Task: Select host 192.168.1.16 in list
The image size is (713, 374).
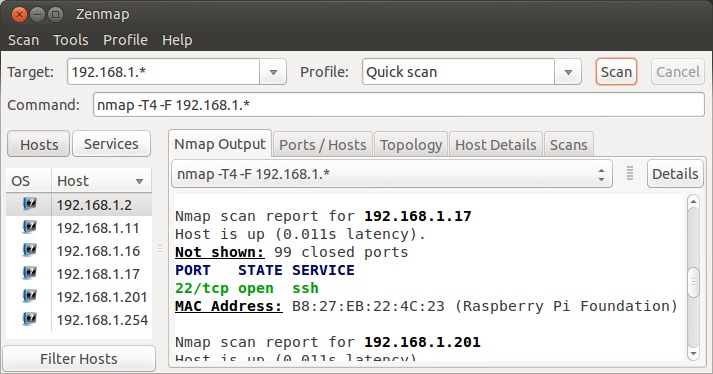Action: [x=79, y=251]
